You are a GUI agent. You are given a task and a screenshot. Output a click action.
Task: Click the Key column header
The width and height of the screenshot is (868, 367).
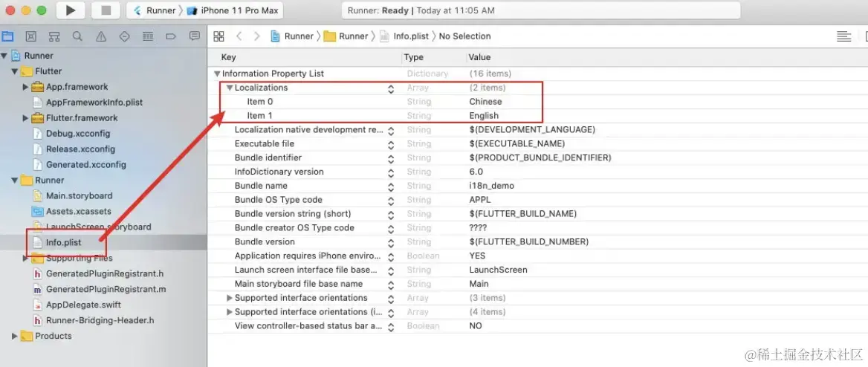tap(228, 57)
